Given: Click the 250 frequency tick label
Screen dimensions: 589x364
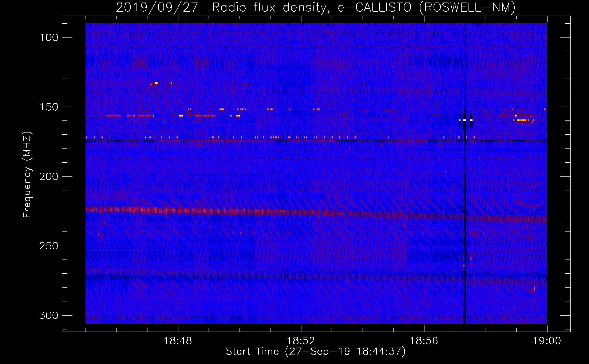Looking at the screenshot, I should coord(49,246).
